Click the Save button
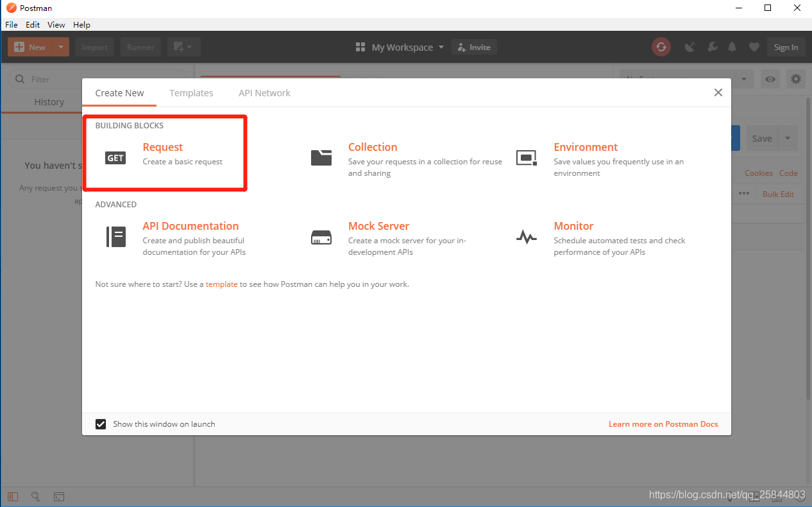Image resolution: width=812 pixels, height=507 pixels. point(762,139)
